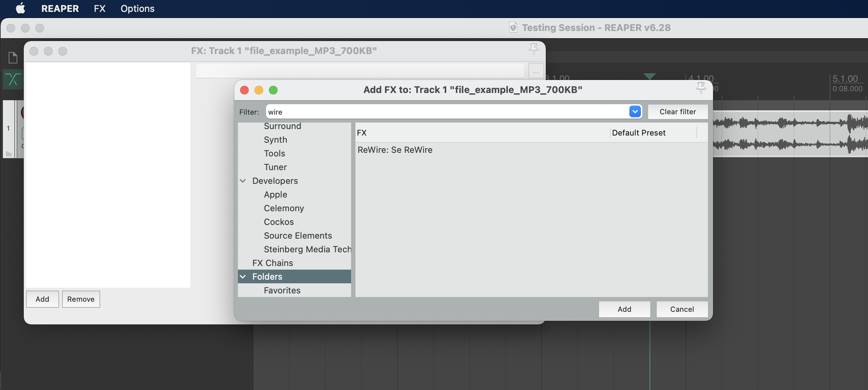This screenshot has width=868, height=390.
Task: Click the project document icon in title bar
Action: pyautogui.click(x=513, y=28)
